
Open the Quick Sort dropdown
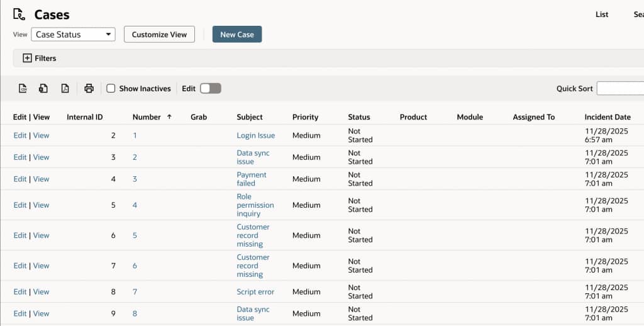(x=619, y=89)
